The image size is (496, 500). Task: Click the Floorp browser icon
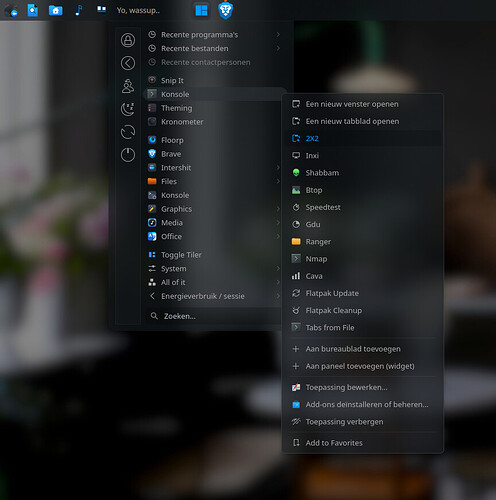152,140
